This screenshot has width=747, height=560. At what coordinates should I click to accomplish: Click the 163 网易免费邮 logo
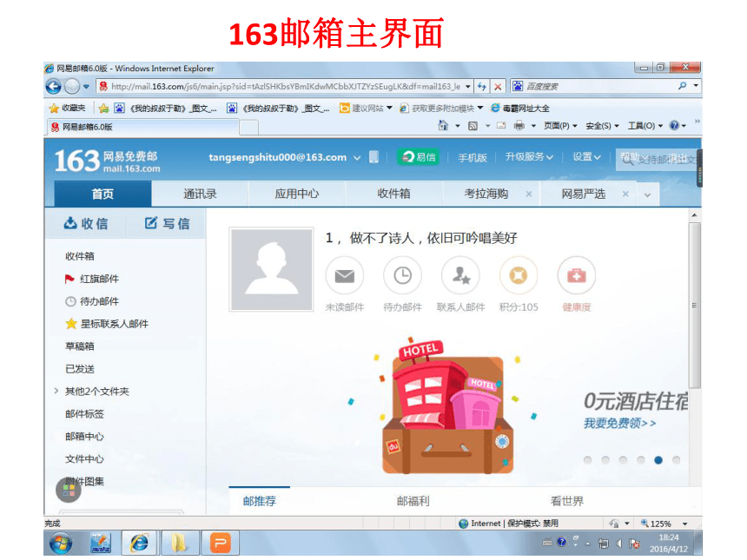[x=107, y=161]
